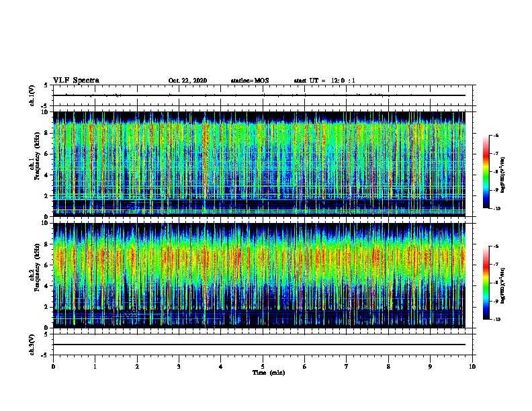Click the "9" tick on the time axis

430,367
